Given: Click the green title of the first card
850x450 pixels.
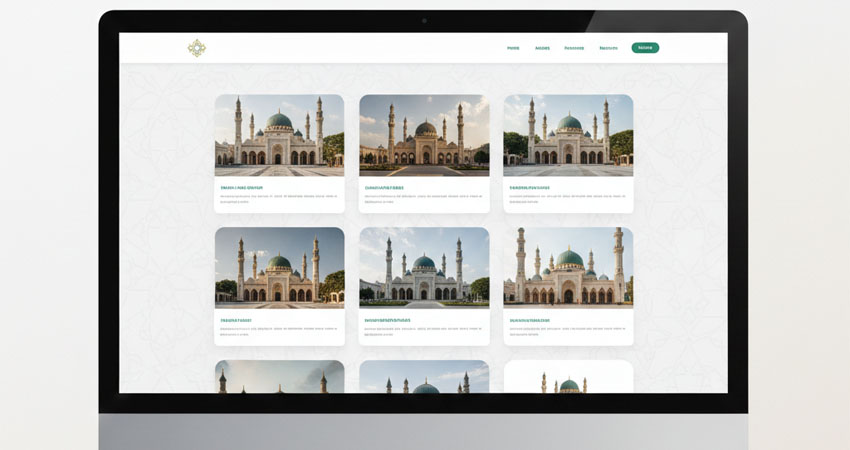Looking at the screenshot, I should click(242, 188).
